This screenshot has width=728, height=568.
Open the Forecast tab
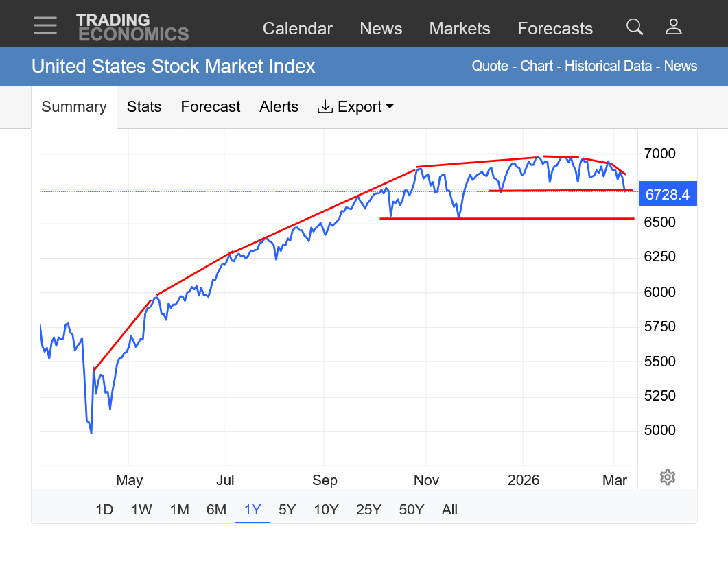(x=210, y=107)
